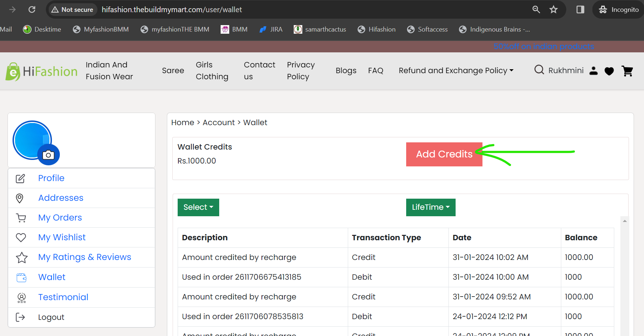The height and width of the screenshot is (336, 644).
Task: Click order number 2611706078535813 description
Action: pos(242,317)
